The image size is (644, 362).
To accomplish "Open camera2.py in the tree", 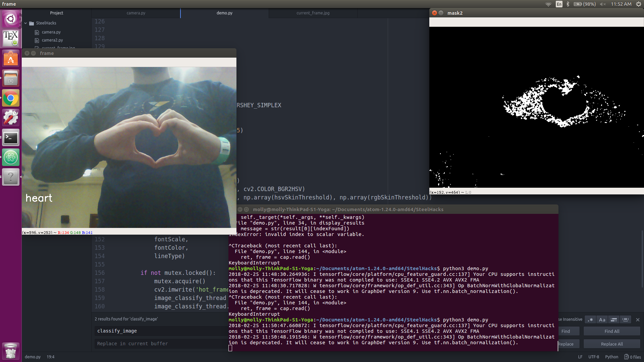I will [x=52, y=40].
